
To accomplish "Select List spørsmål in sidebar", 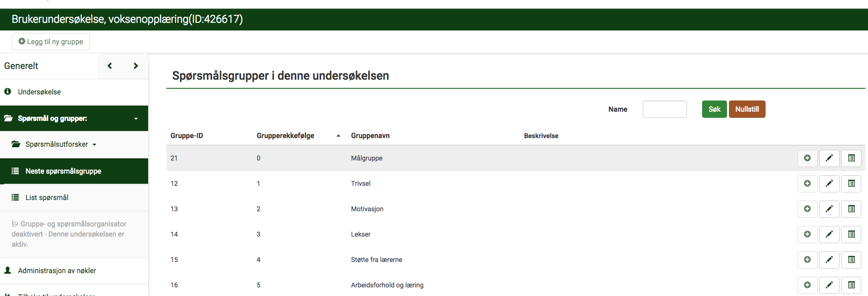I will [47, 198].
